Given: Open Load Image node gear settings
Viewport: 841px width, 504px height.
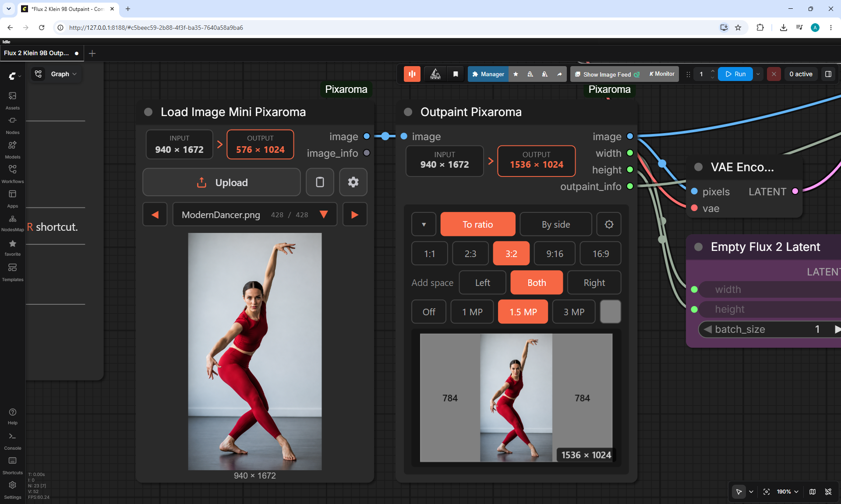Looking at the screenshot, I should tap(353, 182).
